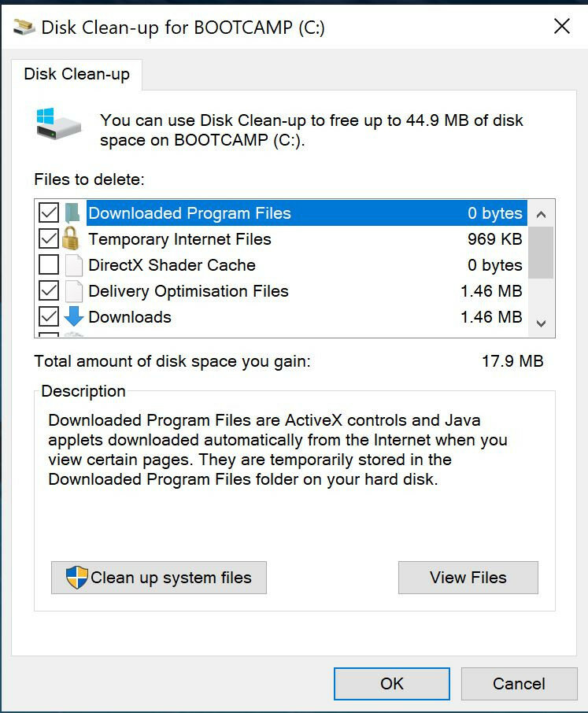The width and height of the screenshot is (588, 713).
Task: Click the padlock icon for Temporary Internet Files
Action: click(x=71, y=238)
